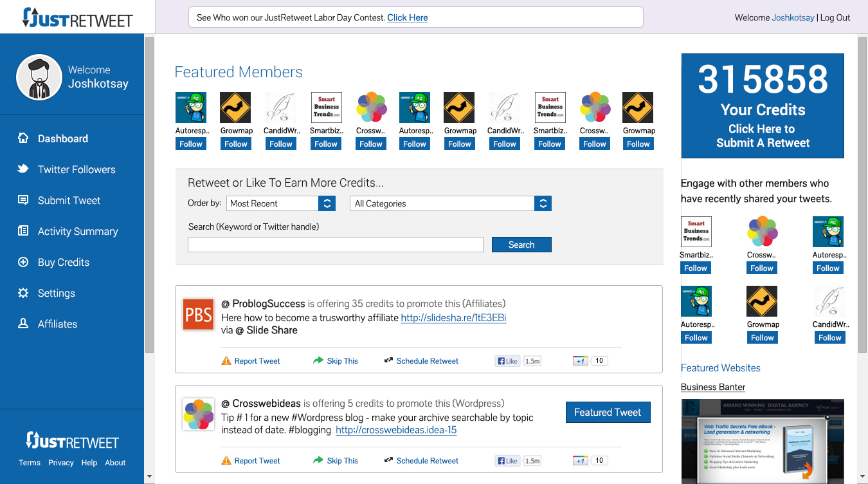The image size is (868, 484).
Task: Click the sidebar scrollbar down arrow
Action: click(x=149, y=477)
